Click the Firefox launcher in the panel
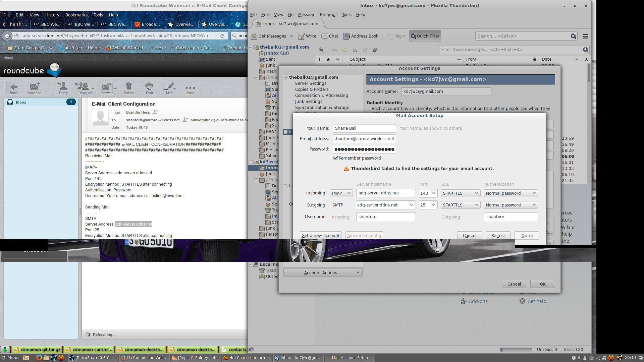644x362 pixels. (x=39, y=358)
